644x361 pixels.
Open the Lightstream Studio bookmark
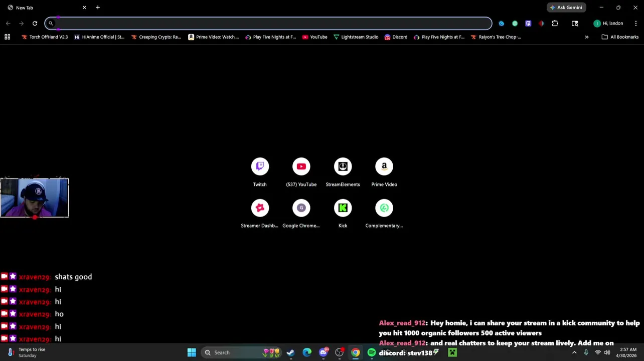356,37
